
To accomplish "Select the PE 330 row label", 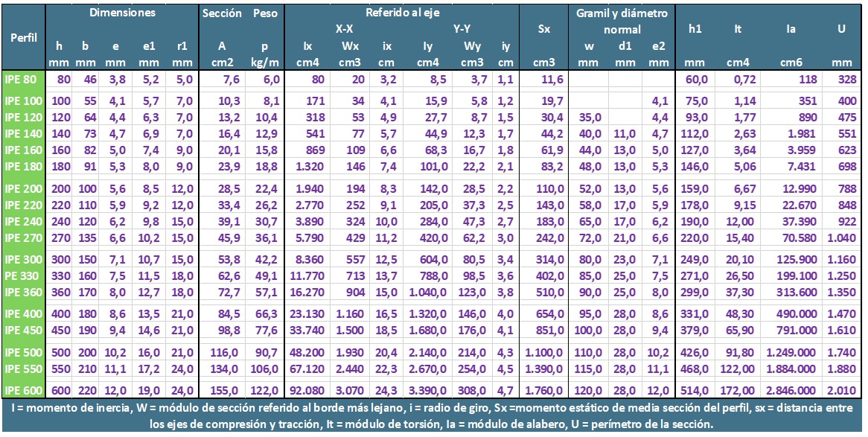I will pos(22,275).
